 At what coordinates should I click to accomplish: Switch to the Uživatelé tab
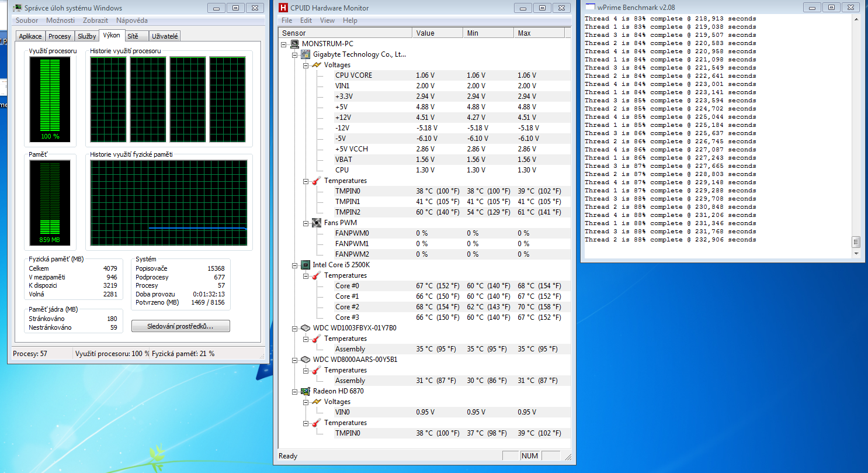[x=165, y=36]
